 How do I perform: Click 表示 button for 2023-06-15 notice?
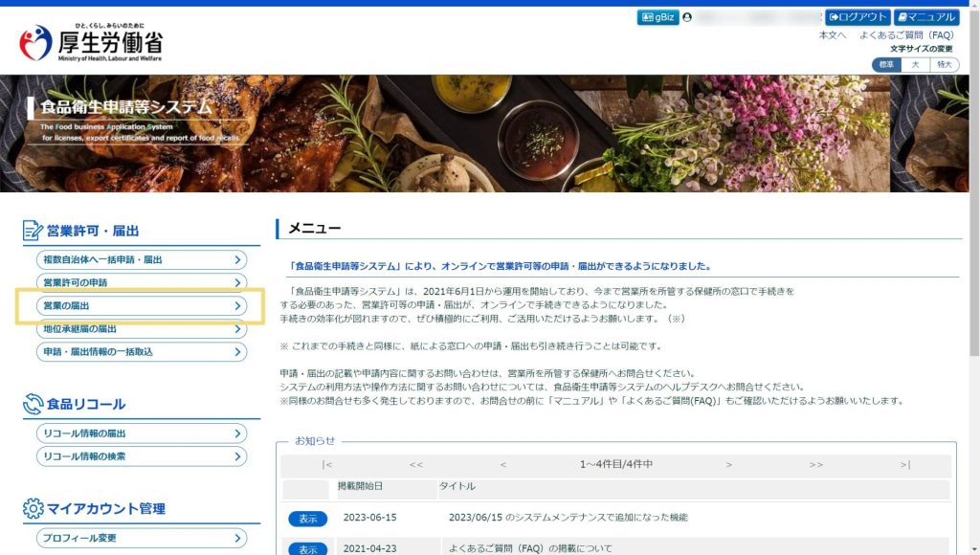307,519
